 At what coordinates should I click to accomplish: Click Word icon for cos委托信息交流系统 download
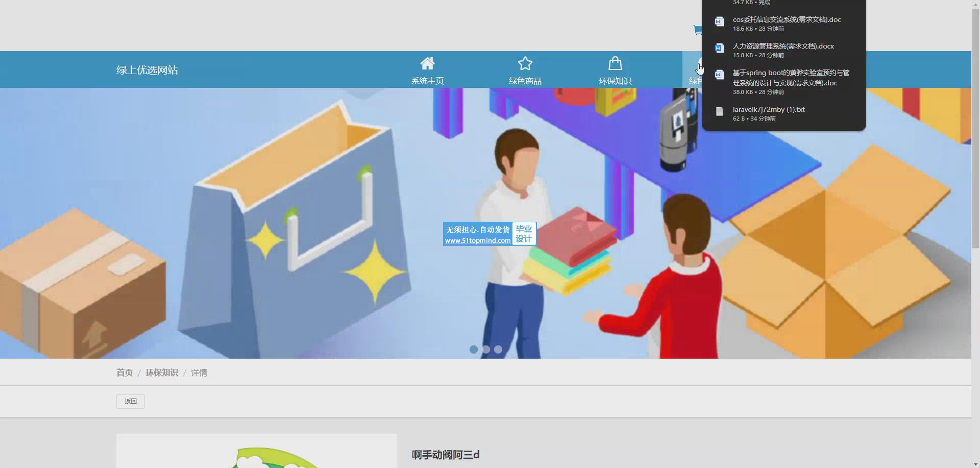coord(719,21)
